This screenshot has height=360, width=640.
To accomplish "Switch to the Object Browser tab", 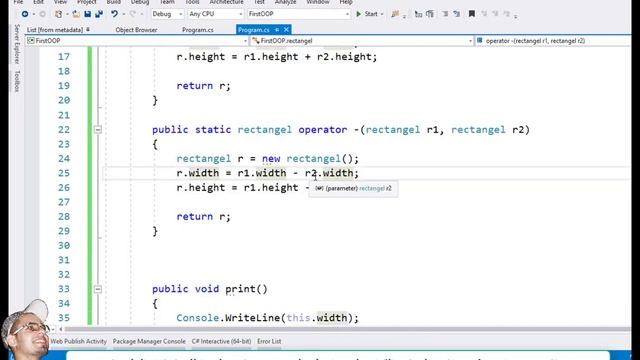I will (136, 30).
